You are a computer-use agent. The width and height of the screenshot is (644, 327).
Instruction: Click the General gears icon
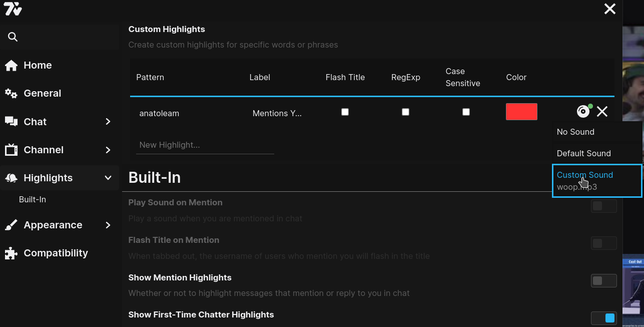click(x=11, y=94)
